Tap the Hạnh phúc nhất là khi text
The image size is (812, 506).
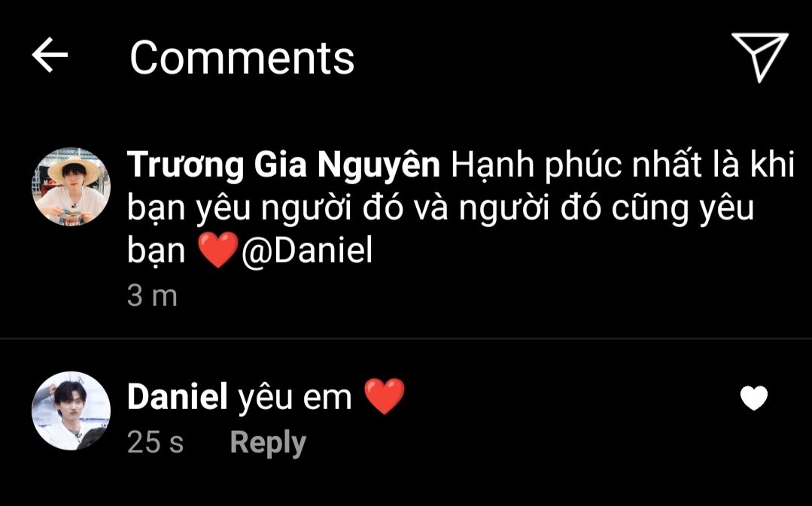(x=622, y=165)
